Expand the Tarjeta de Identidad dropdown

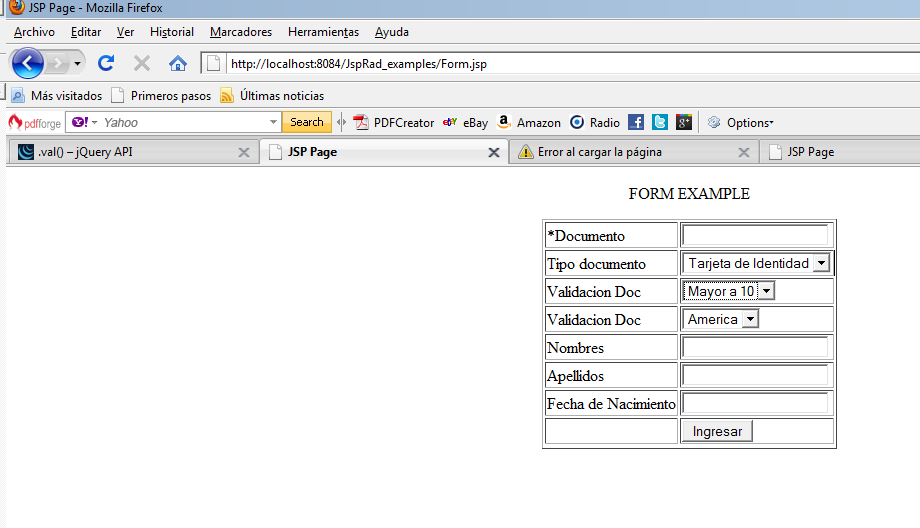(x=757, y=263)
